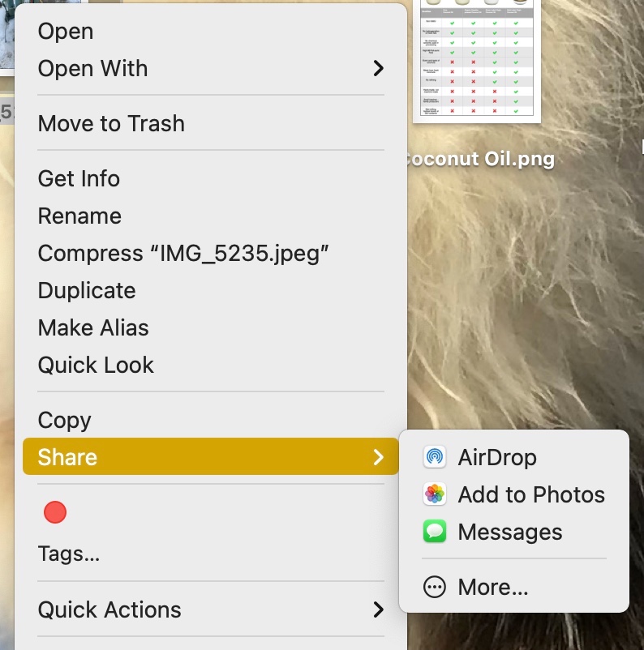The height and width of the screenshot is (650, 644).
Task: Select Move to Trash
Action: point(111,123)
